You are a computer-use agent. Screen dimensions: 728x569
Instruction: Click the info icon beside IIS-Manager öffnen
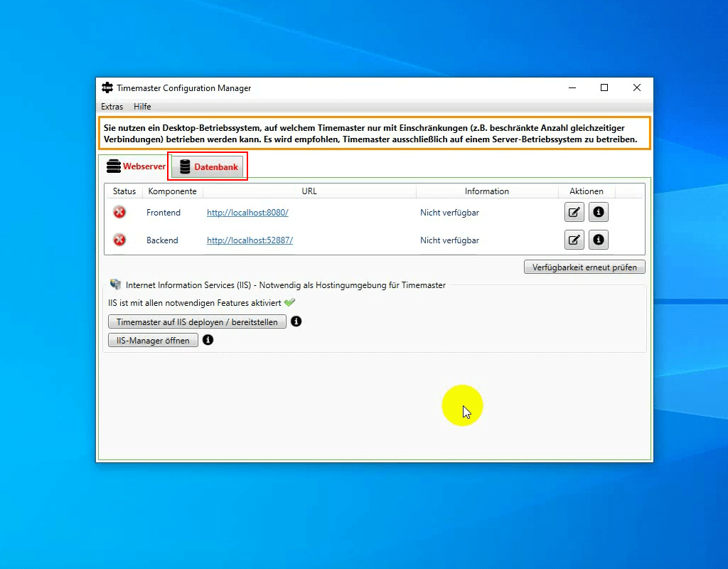[208, 340]
